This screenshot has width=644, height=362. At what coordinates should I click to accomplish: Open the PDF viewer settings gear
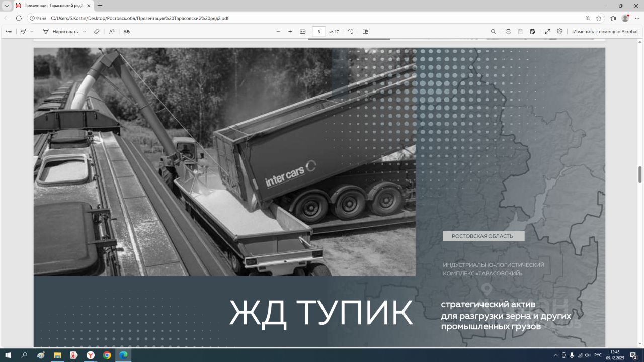point(560,31)
